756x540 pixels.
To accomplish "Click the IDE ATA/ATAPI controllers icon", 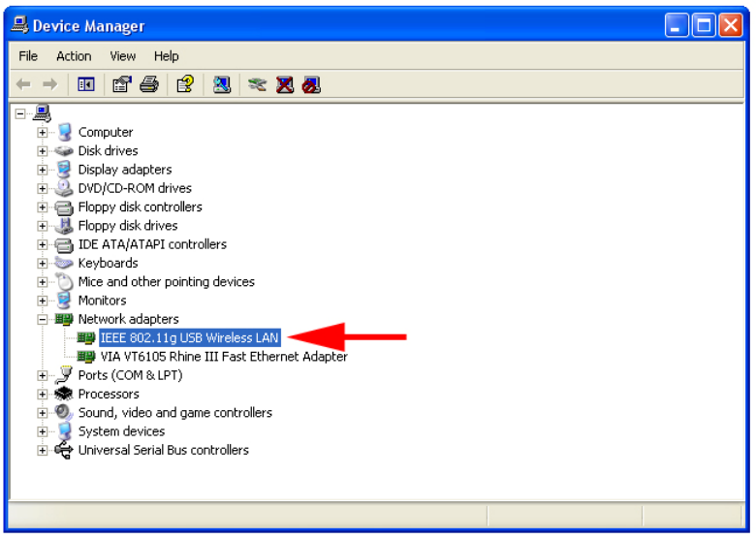I will point(64,245).
